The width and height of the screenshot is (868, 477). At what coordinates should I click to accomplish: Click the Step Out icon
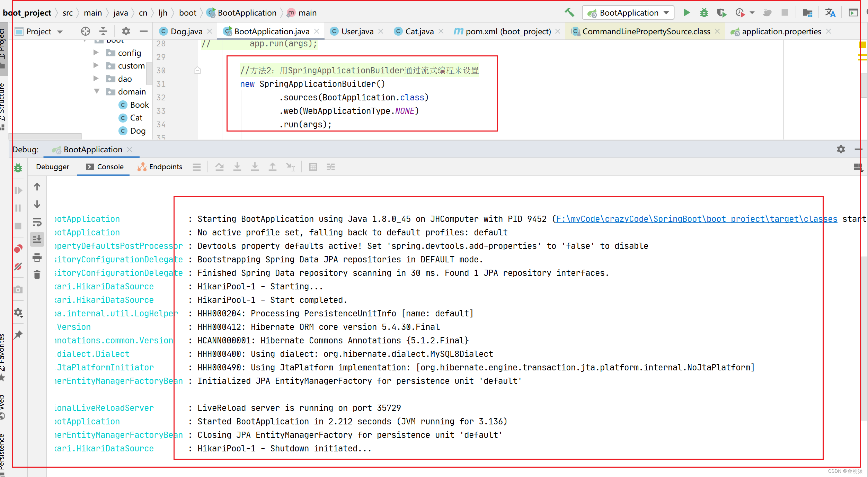(273, 167)
